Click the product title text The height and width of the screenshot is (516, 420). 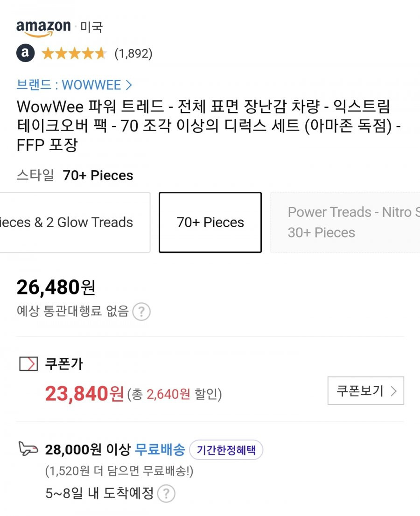pyautogui.click(x=208, y=126)
